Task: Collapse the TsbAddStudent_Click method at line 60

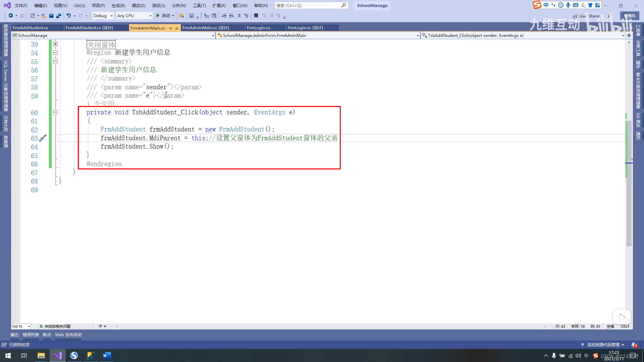Action: 55,112
